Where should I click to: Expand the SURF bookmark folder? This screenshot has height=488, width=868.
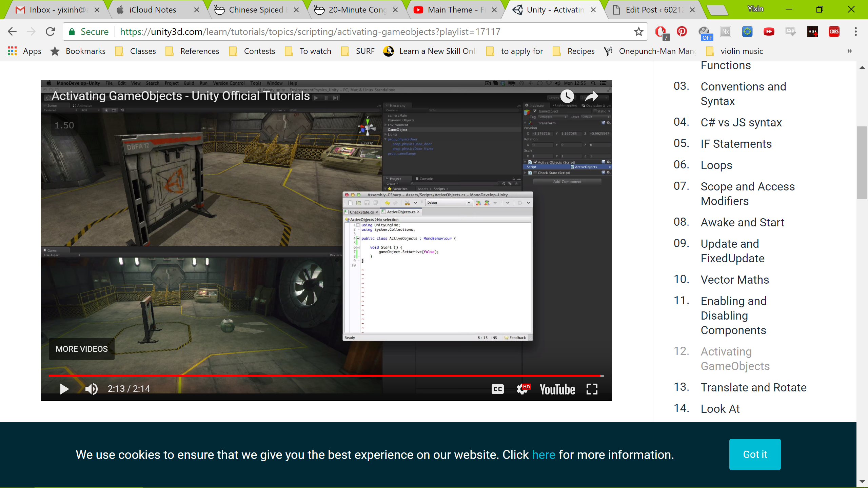[358, 51]
